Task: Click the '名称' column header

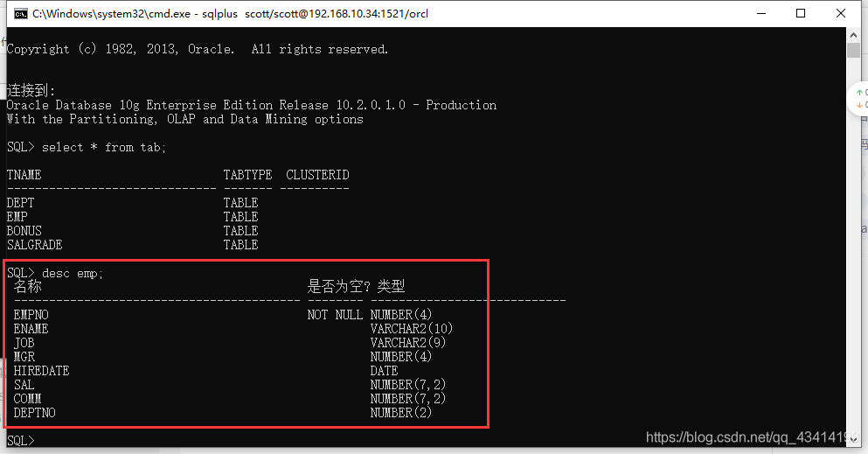Action: [x=28, y=286]
